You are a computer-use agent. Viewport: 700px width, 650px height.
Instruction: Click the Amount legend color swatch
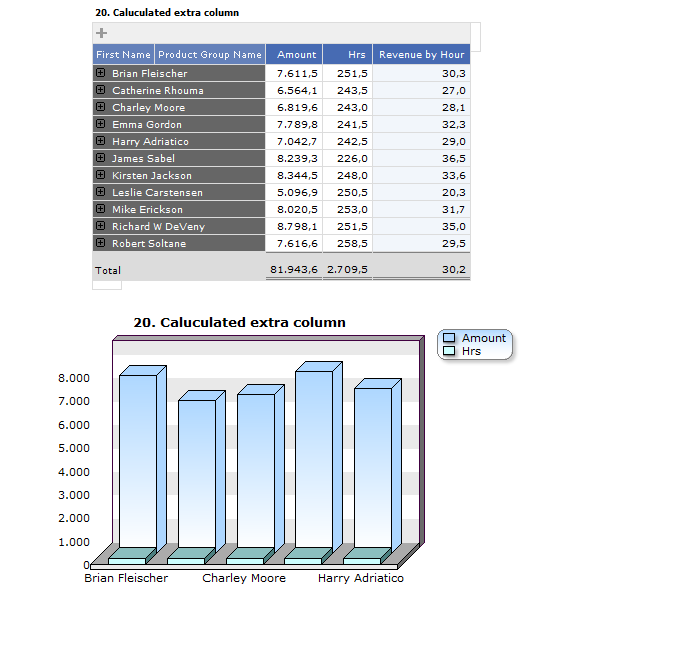[449, 338]
